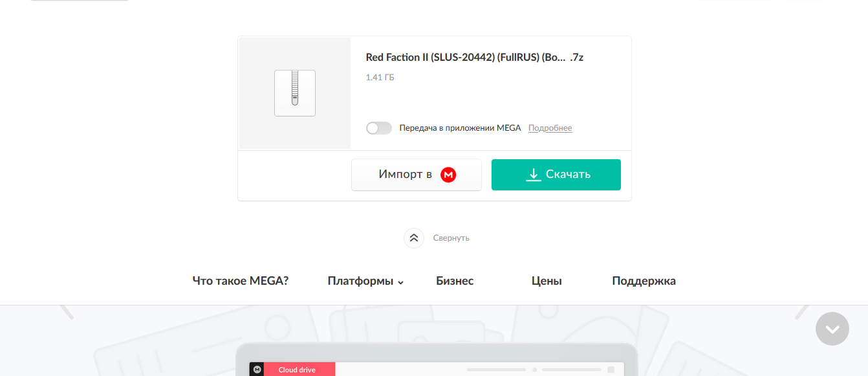Viewport: 868px width, 376px height.
Task: Click the double-chevron collapse icon
Action: click(x=414, y=238)
